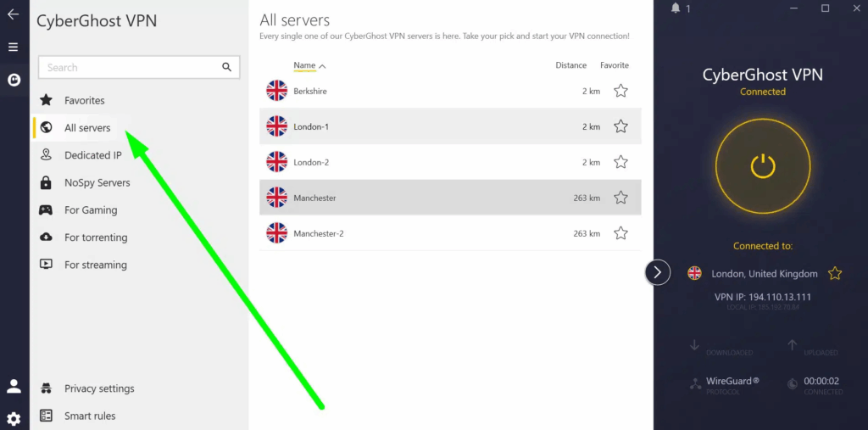Toggle favorite star for Manchester-2

[x=620, y=233]
